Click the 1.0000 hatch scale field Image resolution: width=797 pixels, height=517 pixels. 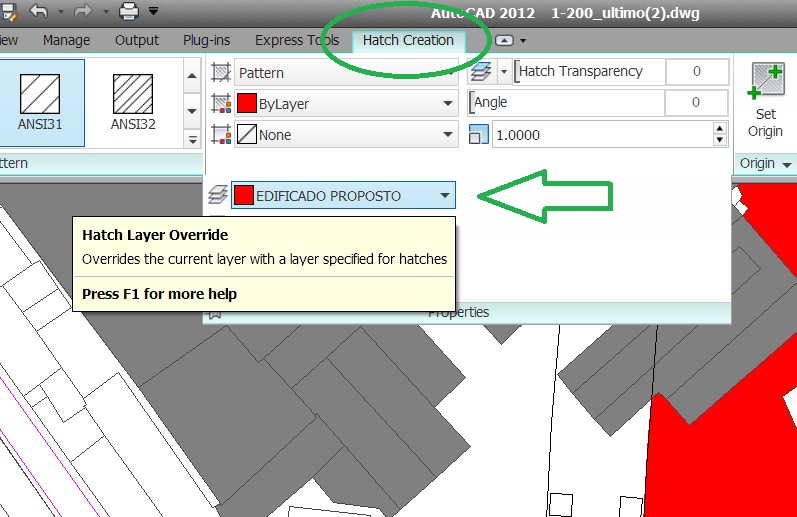coord(602,135)
